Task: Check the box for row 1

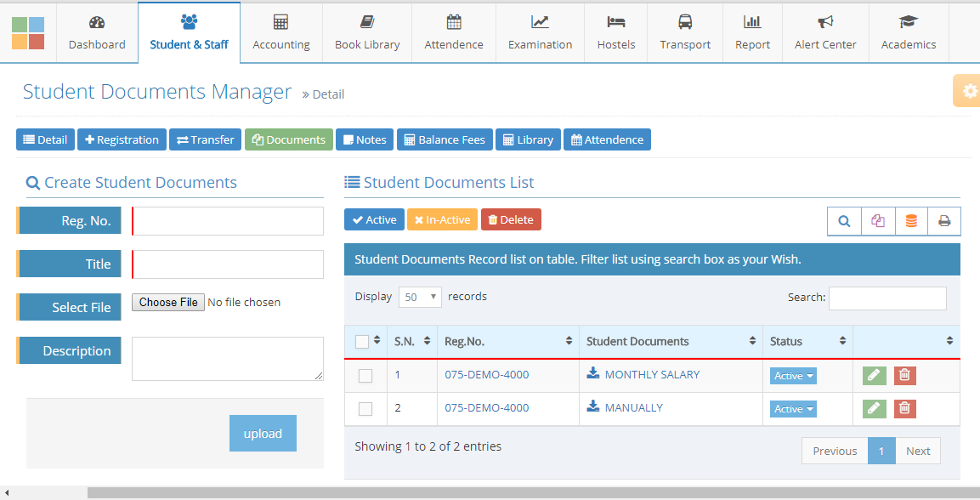Action: click(x=365, y=376)
